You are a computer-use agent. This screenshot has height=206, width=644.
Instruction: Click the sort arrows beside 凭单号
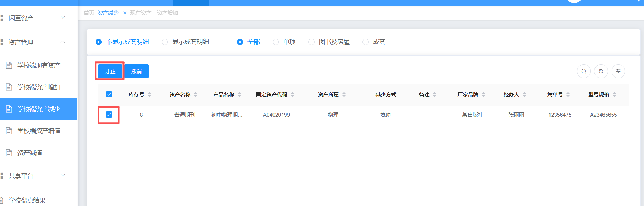coord(568,94)
